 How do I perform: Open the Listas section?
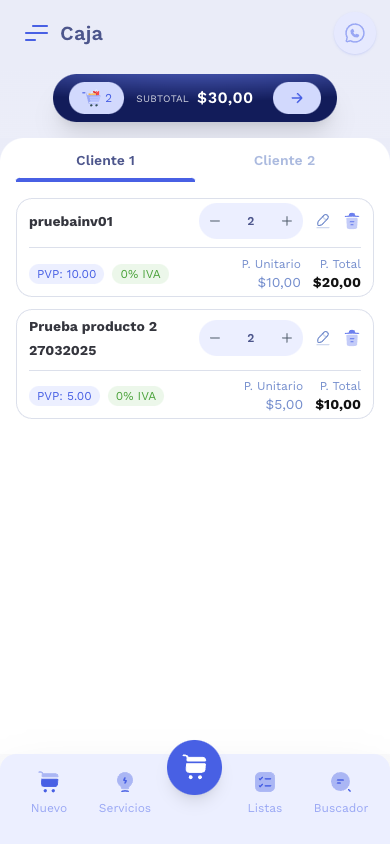(265, 792)
